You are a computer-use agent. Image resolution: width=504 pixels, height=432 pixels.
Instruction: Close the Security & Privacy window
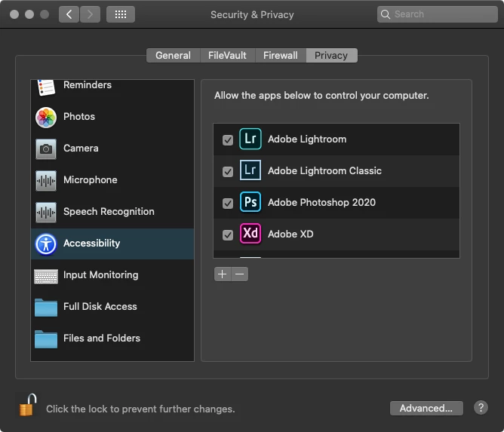pos(14,14)
